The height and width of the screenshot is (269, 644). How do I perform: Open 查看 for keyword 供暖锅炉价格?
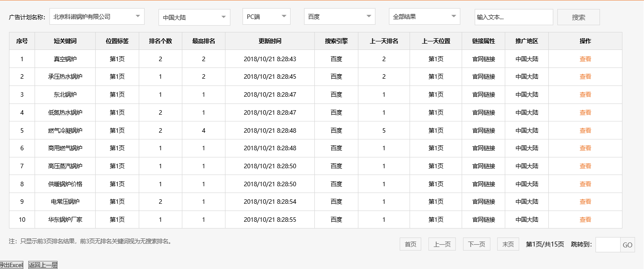[x=585, y=184]
